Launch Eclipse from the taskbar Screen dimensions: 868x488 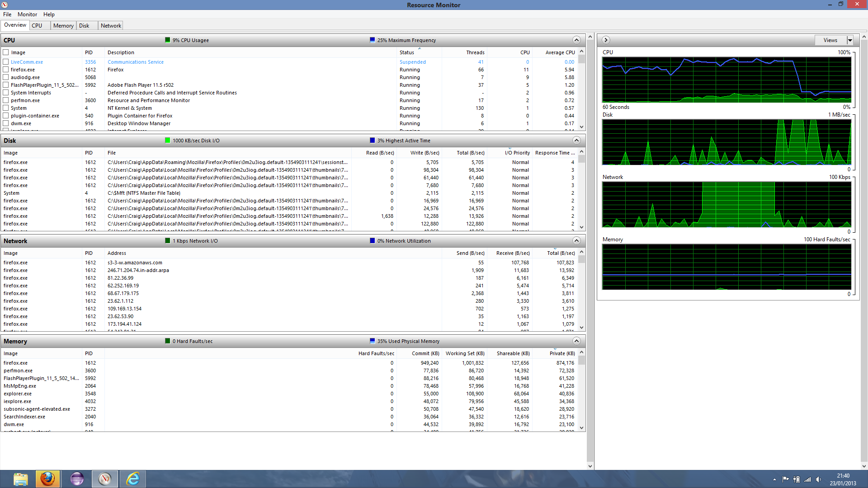(x=76, y=479)
